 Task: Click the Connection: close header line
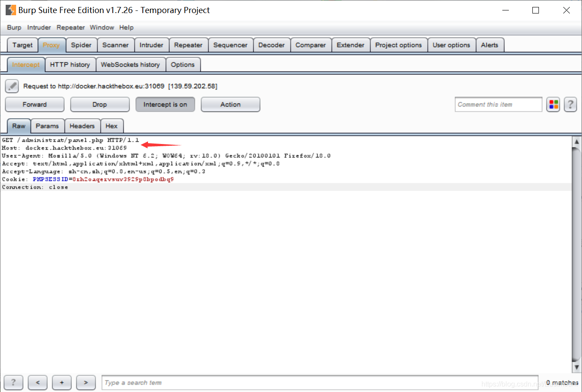coord(35,187)
